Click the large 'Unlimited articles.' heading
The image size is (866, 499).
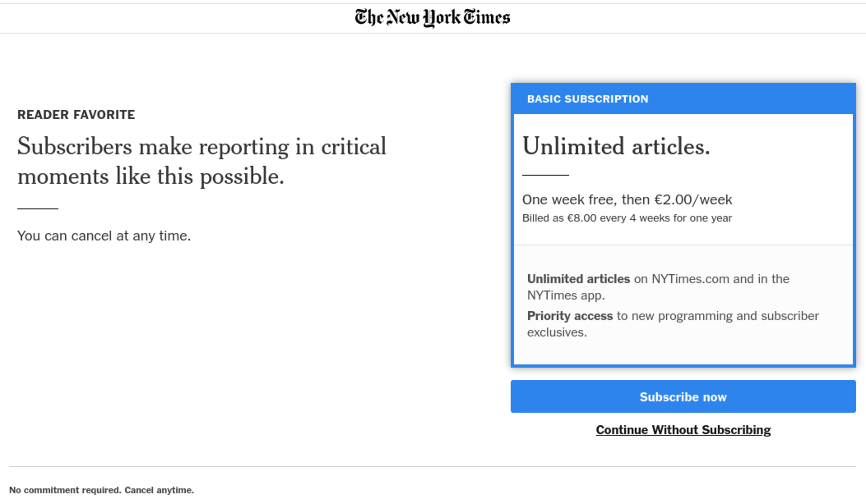click(616, 146)
